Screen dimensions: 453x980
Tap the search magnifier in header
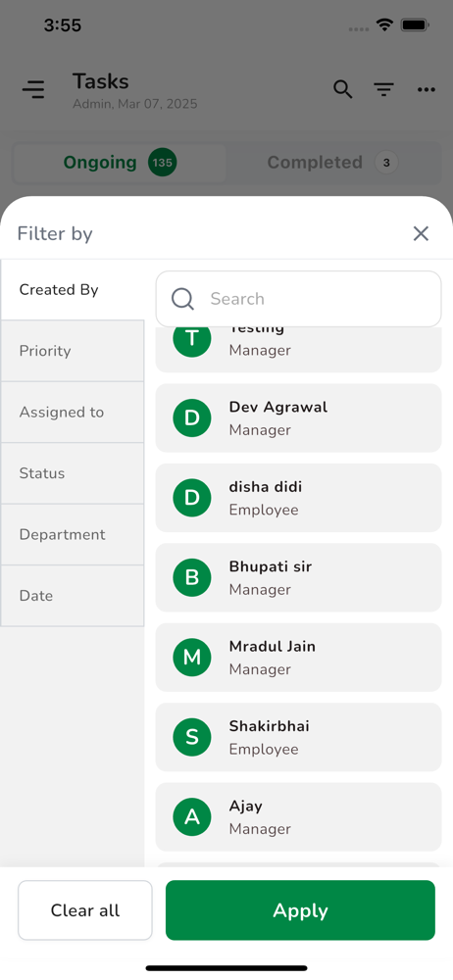coord(342,89)
